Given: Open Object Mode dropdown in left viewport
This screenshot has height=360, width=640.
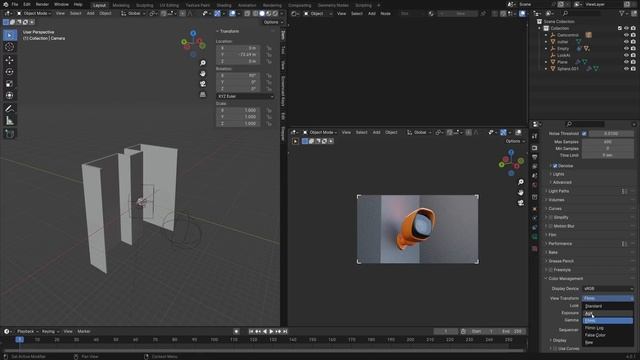Looking at the screenshot, I should pos(34,13).
